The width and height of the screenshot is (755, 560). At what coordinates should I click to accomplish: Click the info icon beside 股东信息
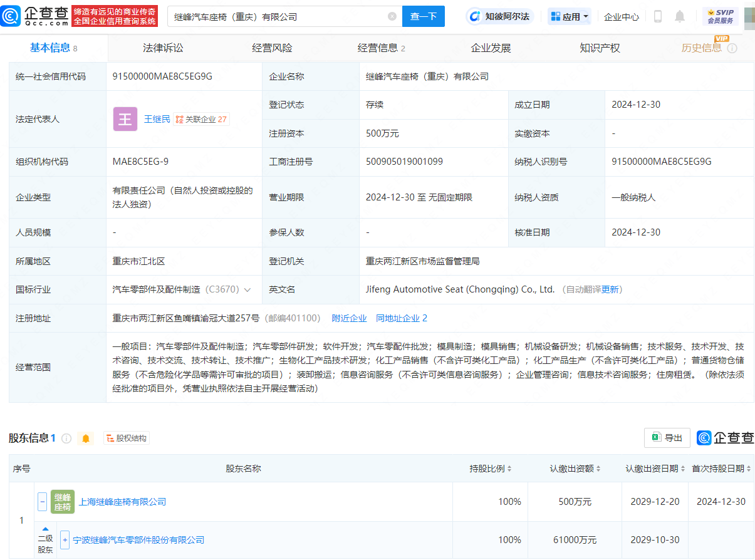coord(66,438)
